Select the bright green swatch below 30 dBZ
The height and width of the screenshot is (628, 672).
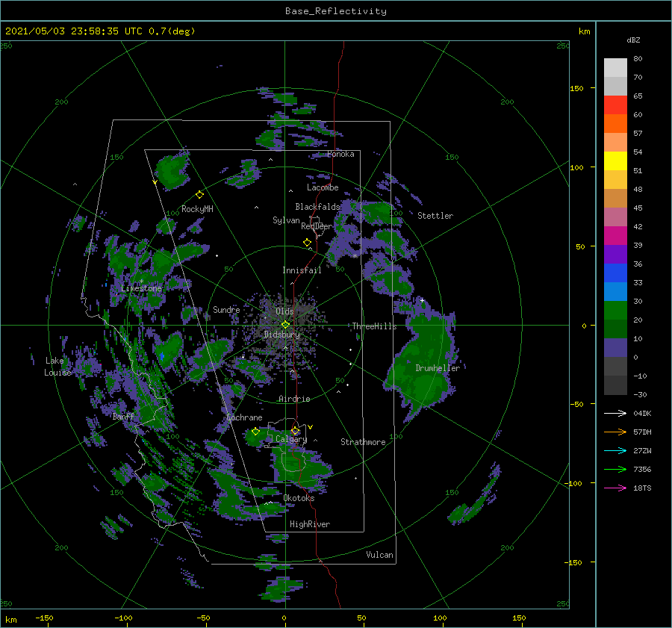pyautogui.click(x=615, y=311)
